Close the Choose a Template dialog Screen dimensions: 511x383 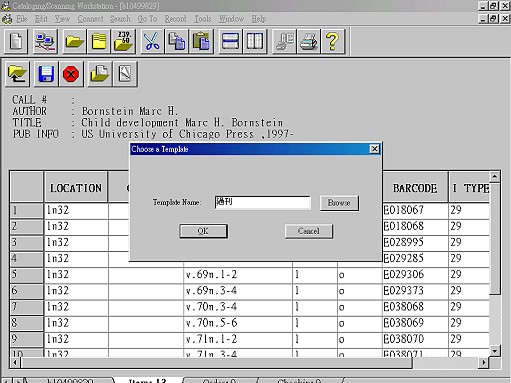click(x=375, y=149)
